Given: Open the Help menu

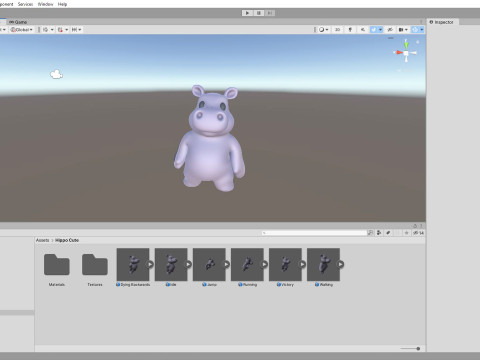Looking at the screenshot, I should coord(62,4).
